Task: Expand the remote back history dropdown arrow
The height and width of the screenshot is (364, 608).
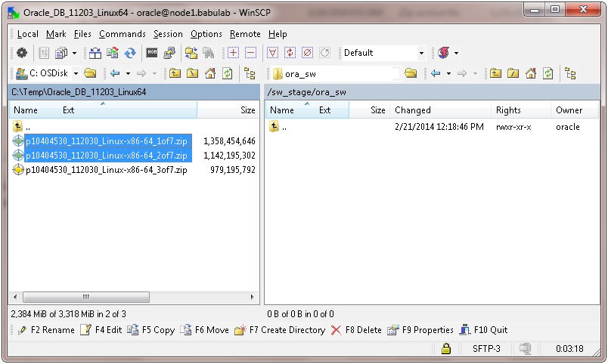Action: pyautogui.click(x=448, y=73)
